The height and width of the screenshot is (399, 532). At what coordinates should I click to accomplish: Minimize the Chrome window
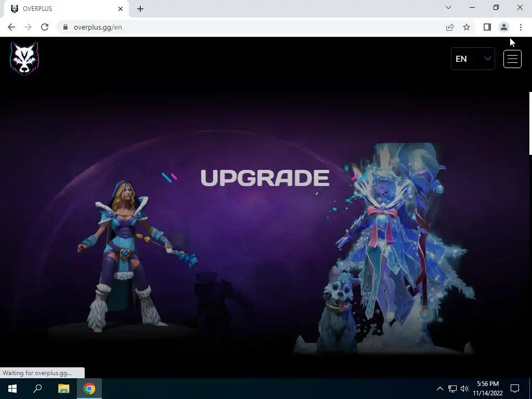(x=472, y=7)
